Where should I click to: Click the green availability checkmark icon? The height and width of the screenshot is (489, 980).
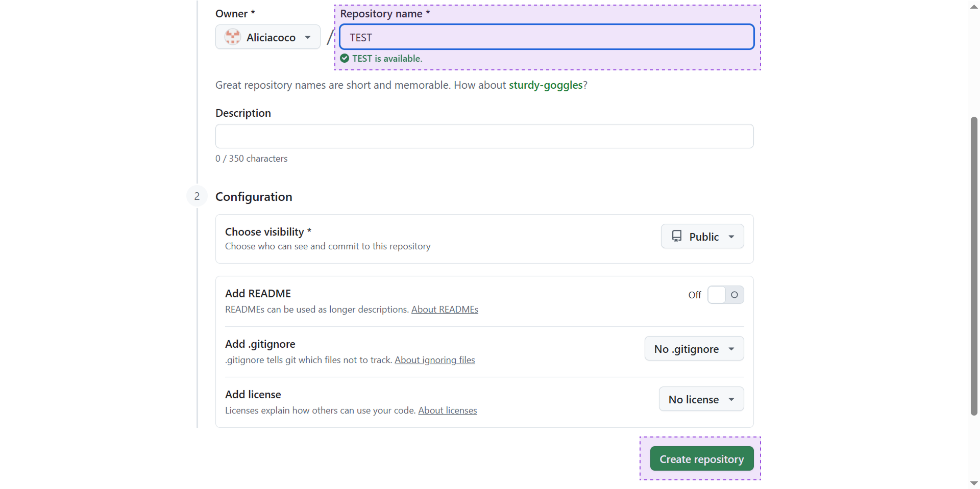(345, 59)
